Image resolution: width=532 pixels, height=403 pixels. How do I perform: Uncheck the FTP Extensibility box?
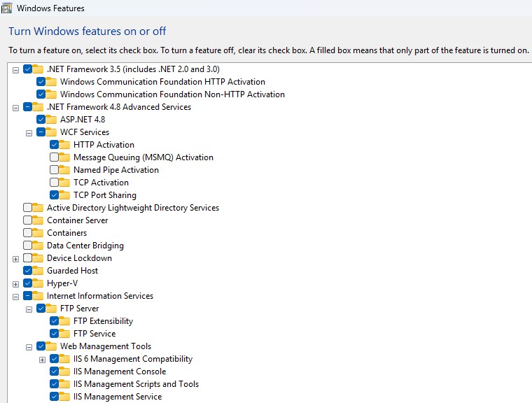[x=54, y=321]
